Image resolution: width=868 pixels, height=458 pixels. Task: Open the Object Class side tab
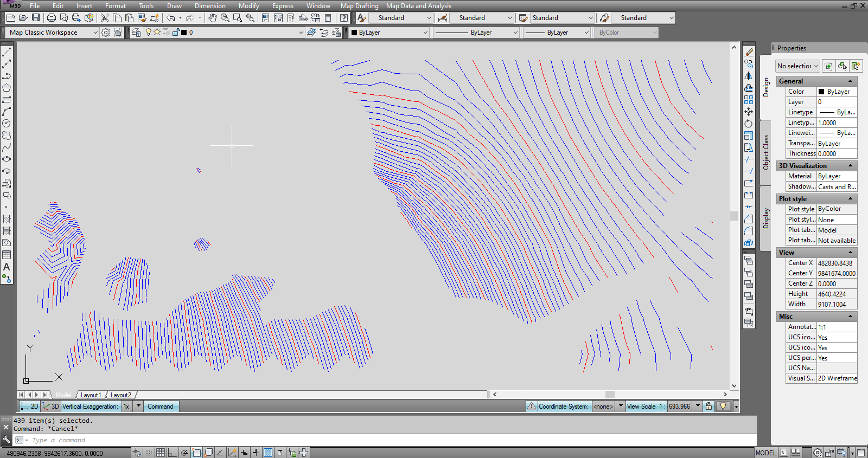pos(766,152)
